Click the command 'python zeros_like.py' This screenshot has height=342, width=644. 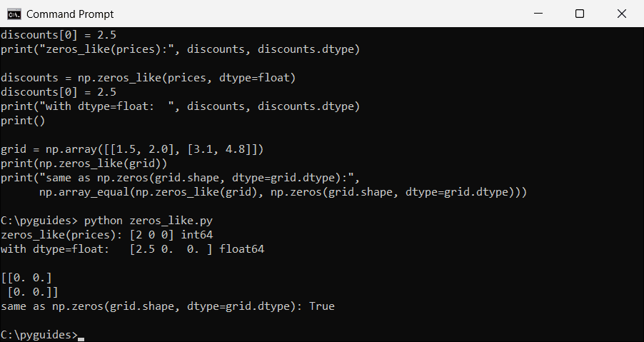click(149, 221)
